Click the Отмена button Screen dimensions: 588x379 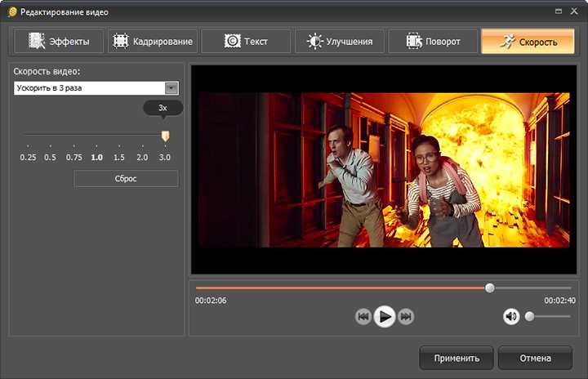(535, 358)
